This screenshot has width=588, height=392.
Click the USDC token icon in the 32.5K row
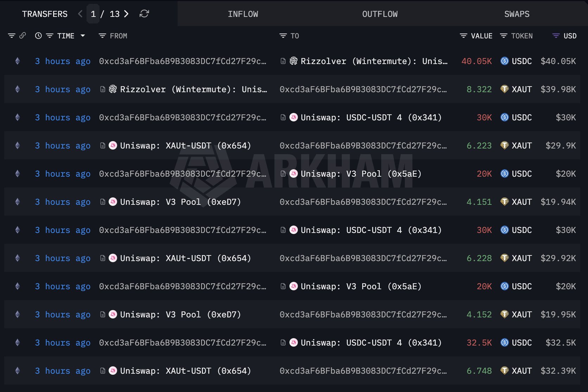click(x=504, y=342)
